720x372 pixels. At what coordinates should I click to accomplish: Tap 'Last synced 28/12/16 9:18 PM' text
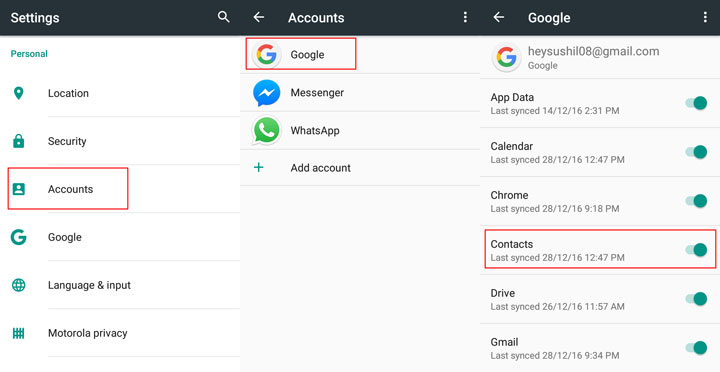pyautogui.click(x=555, y=209)
